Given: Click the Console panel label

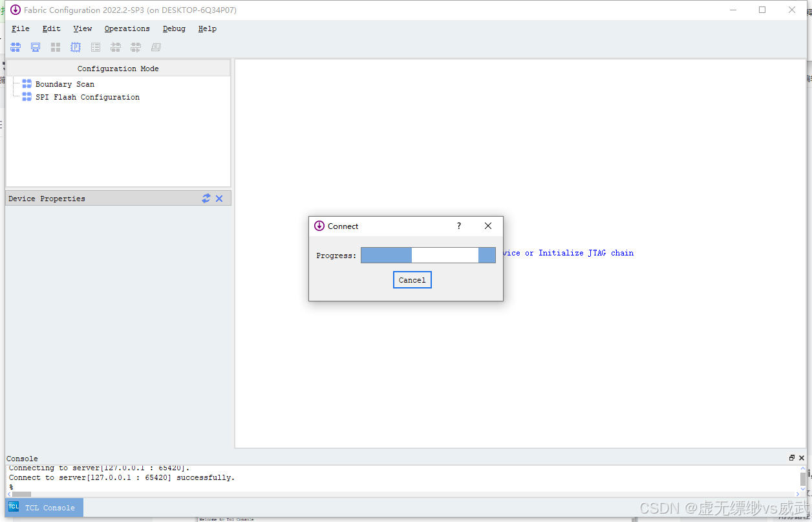Looking at the screenshot, I should 22,459.
